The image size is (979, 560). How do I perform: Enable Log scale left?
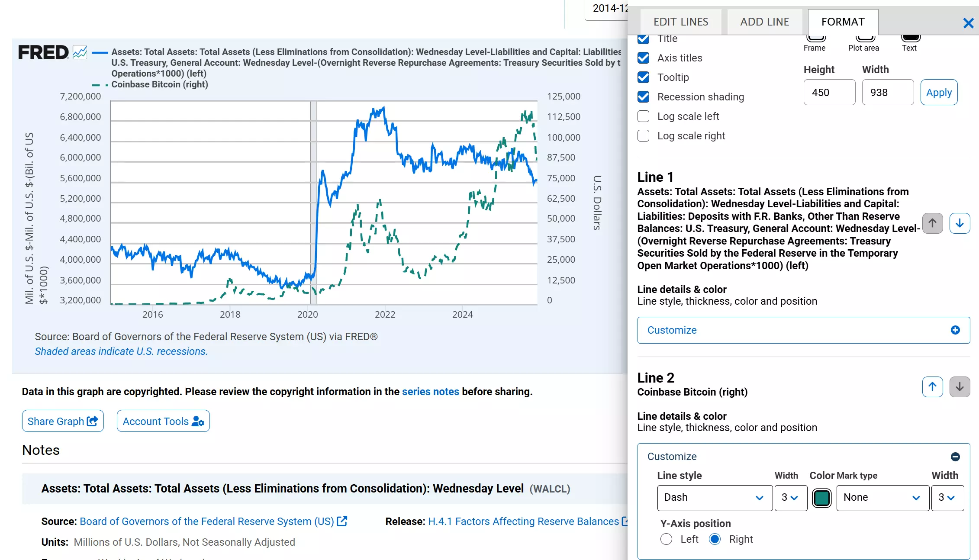(644, 116)
